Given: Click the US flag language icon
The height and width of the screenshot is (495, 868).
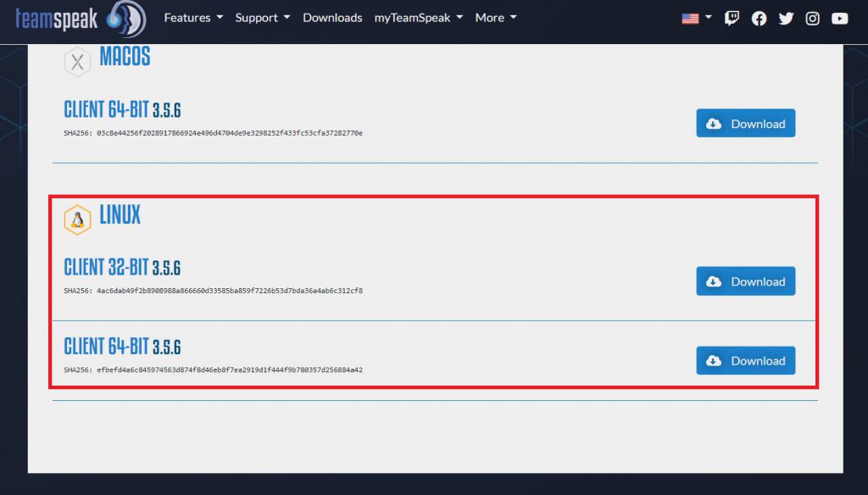Looking at the screenshot, I should pyautogui.click(x=690, y=17).
